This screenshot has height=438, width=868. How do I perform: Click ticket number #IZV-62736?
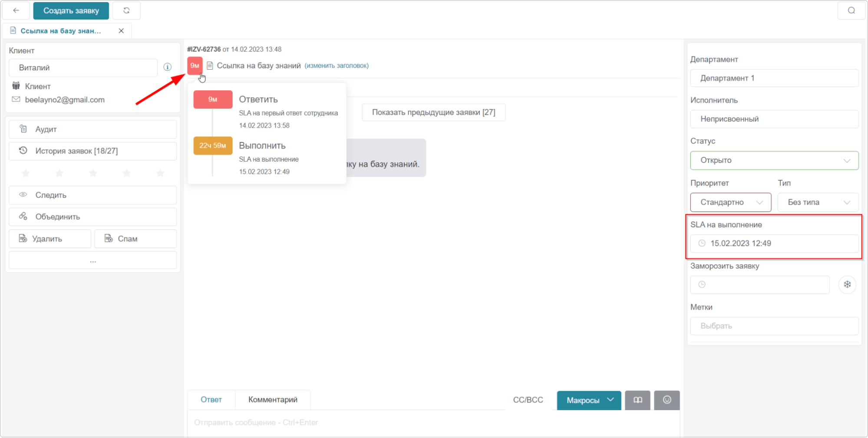pyautogui.click(x=204, y=50)
